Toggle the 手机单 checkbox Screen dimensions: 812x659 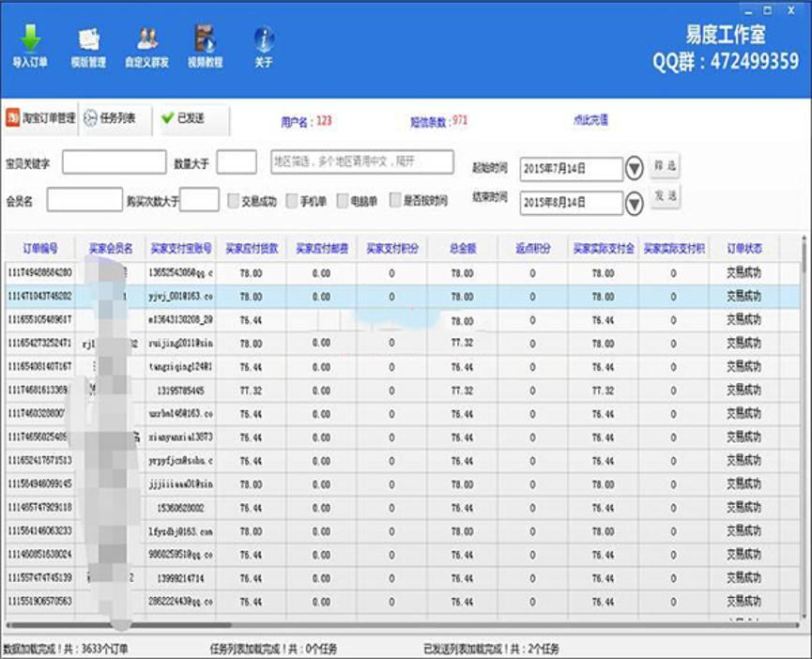[292, 200]
